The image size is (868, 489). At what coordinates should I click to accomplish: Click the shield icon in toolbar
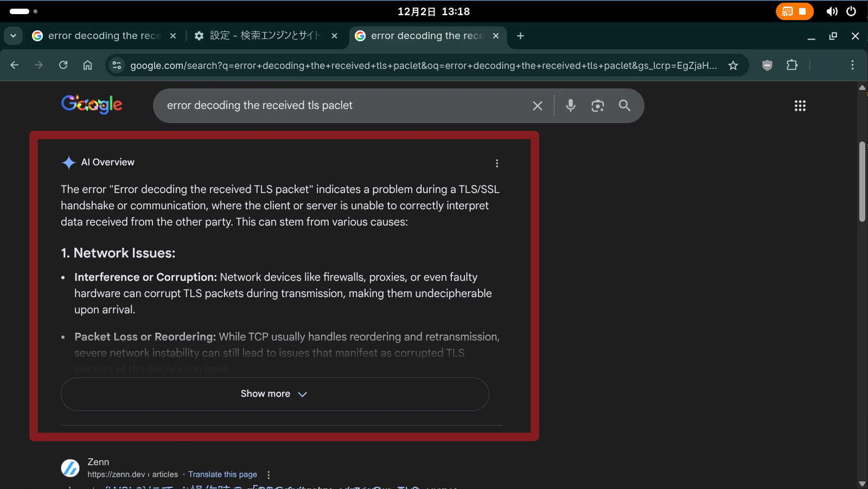pyautogui.click(x=767, y=66)
